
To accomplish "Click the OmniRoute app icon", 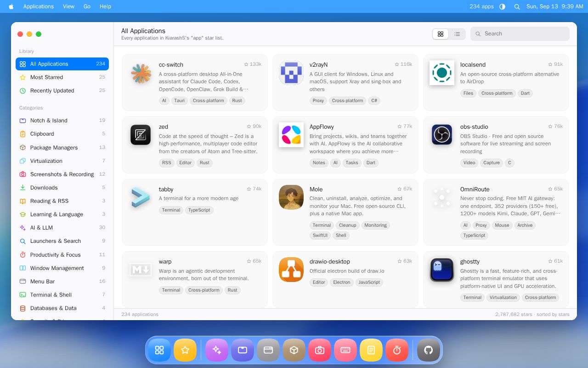I will click(x=442, y=197).
